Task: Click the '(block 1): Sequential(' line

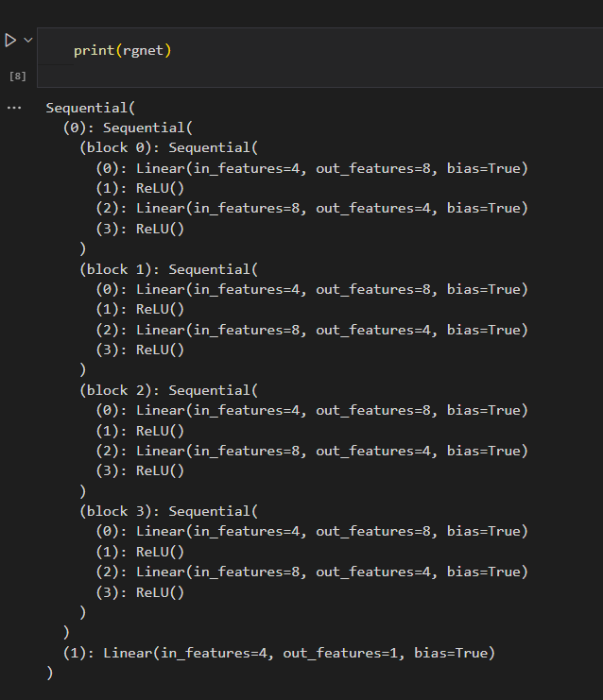Action: click(x=169, y=269)
